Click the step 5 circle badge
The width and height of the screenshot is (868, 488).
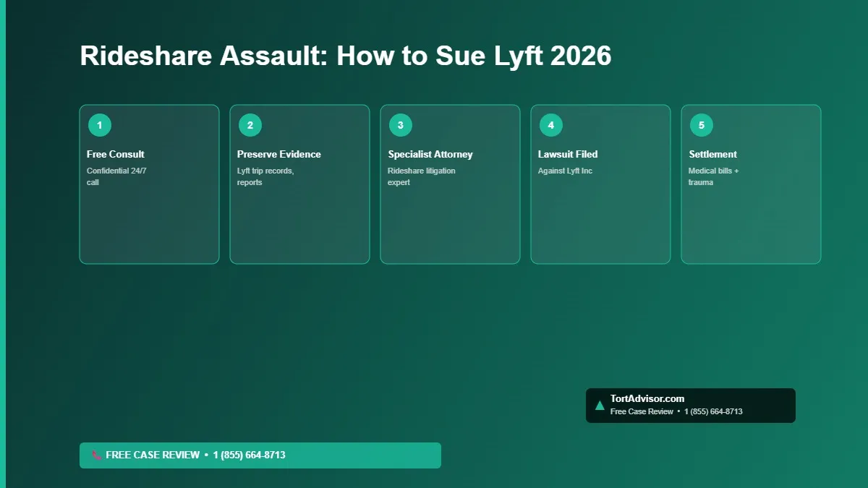click(x=701, y=125)
